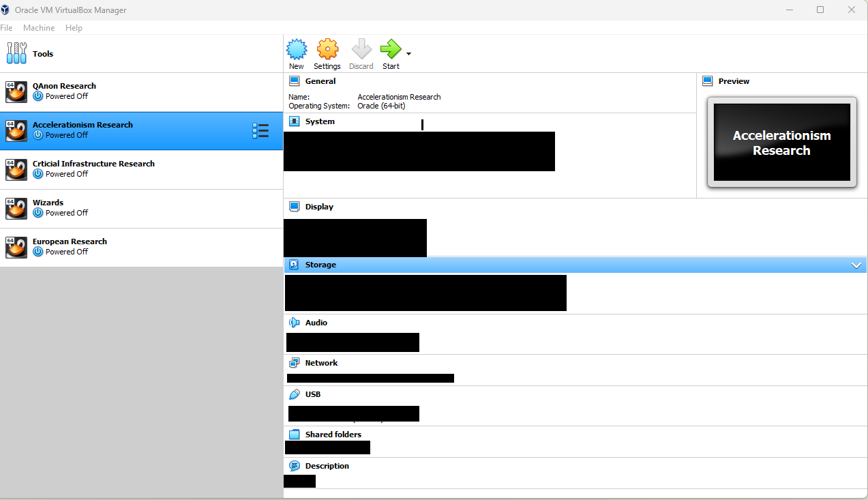This screenshot has height=500, width=868.
Task: Click the Audio section speaker icon
Action: [295, 323]
